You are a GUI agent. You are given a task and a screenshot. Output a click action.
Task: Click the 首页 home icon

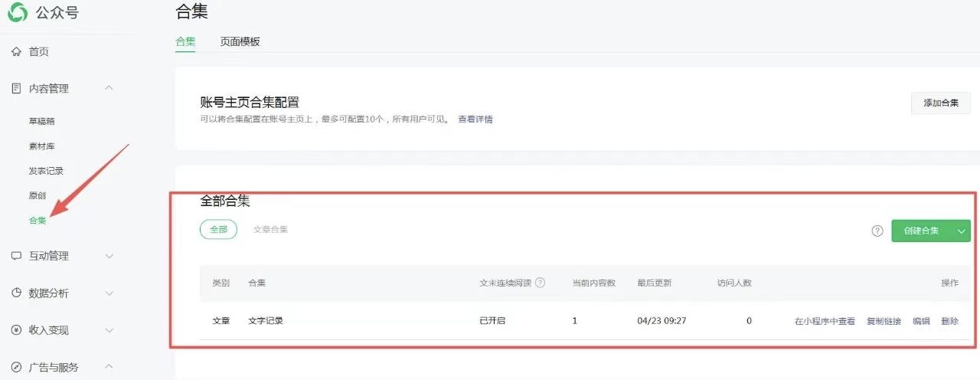pos(16,52)
